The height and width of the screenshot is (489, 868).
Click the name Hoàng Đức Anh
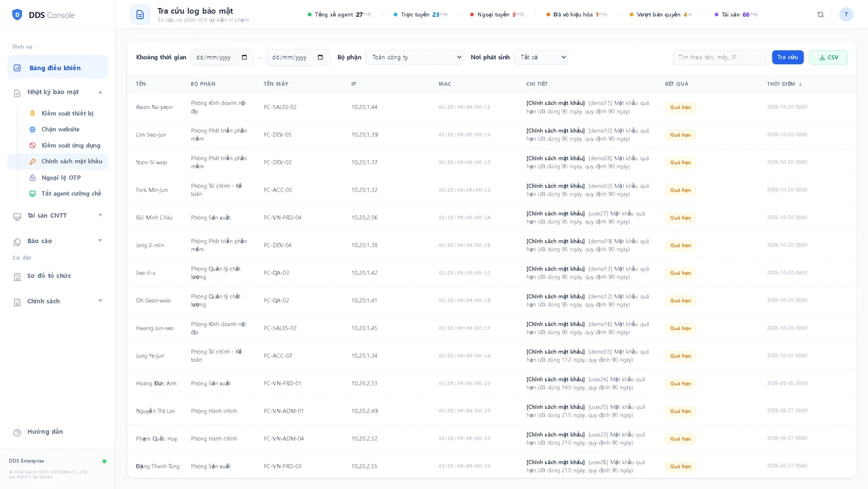[156, 384]
